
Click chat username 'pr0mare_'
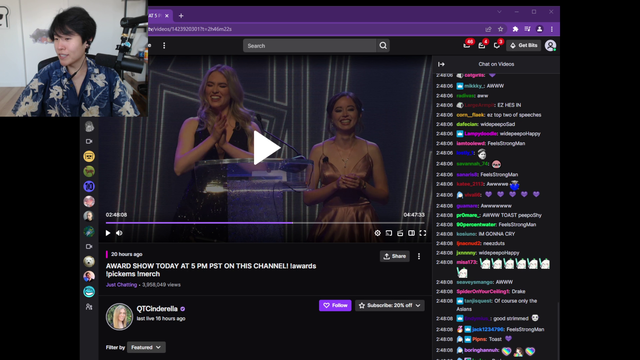tap(468, 215)
